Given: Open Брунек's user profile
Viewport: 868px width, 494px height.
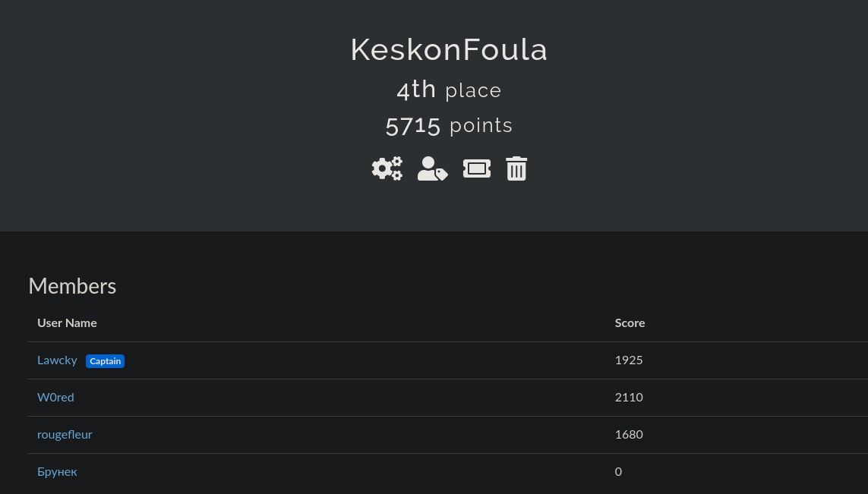Looking at the screenshot, I should point(57,472).
